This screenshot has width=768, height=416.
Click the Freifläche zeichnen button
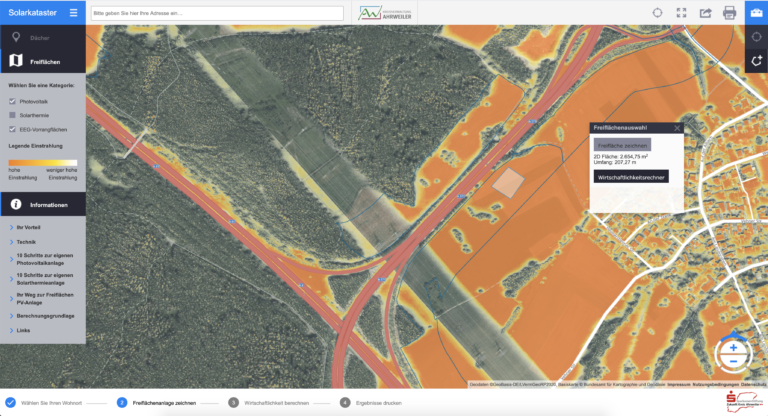tap(622, 146)
